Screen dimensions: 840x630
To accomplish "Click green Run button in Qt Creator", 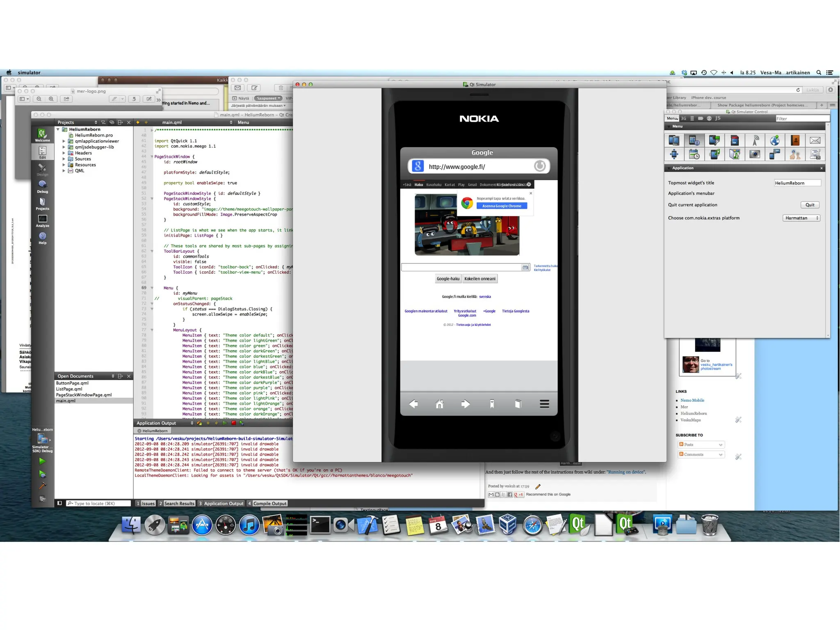I will 42,461.
